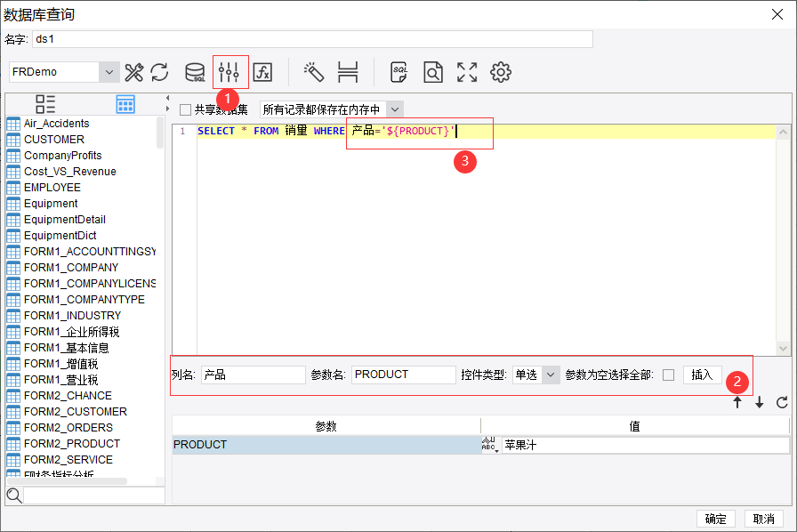Click the SQL document icon
This screenshot has height=532, width=797.
[399, 72]
